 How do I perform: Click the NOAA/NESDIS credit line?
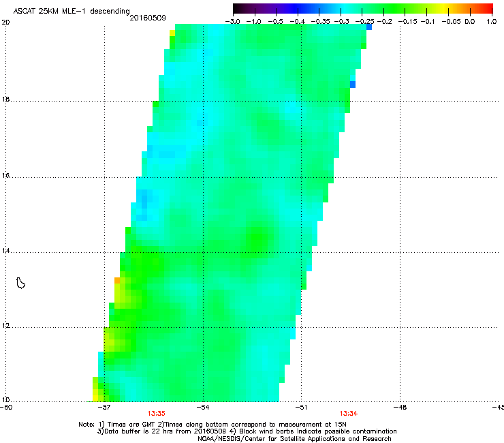294,439
